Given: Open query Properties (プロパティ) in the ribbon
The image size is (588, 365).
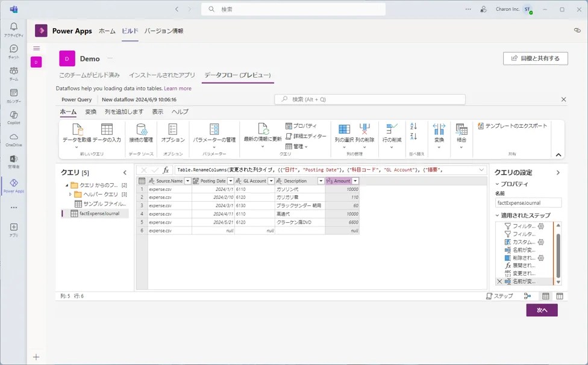Looking at the screenshot, I should (x=301, y=126).
